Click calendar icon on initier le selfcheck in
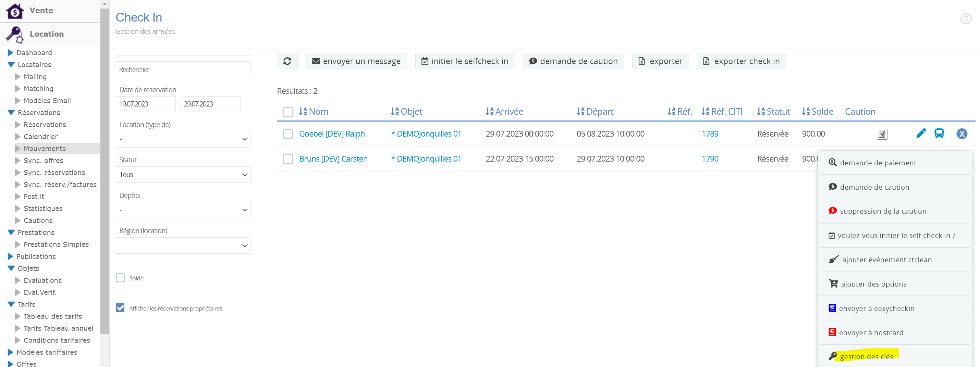The image size is (980, 367). [x=425, y=61]
